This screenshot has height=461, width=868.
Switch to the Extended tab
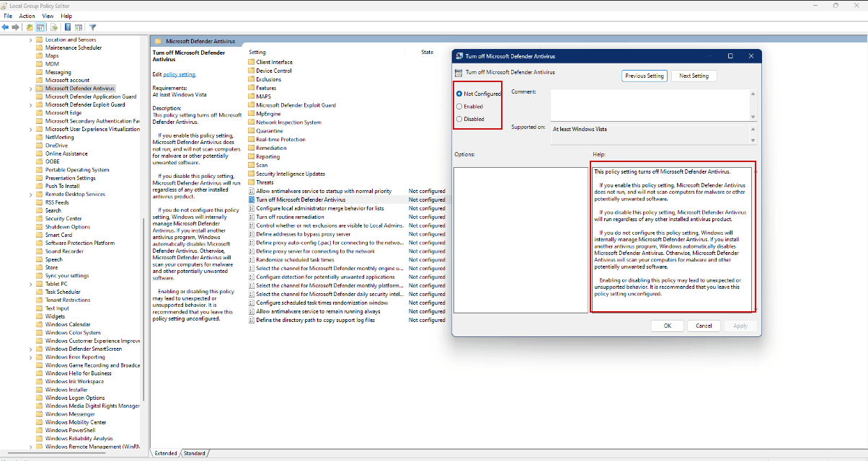pyautogui.click(x=166, y=453)
